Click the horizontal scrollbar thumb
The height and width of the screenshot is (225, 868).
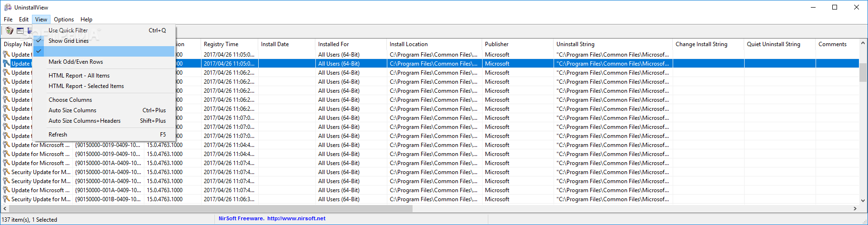pos(211,208)
